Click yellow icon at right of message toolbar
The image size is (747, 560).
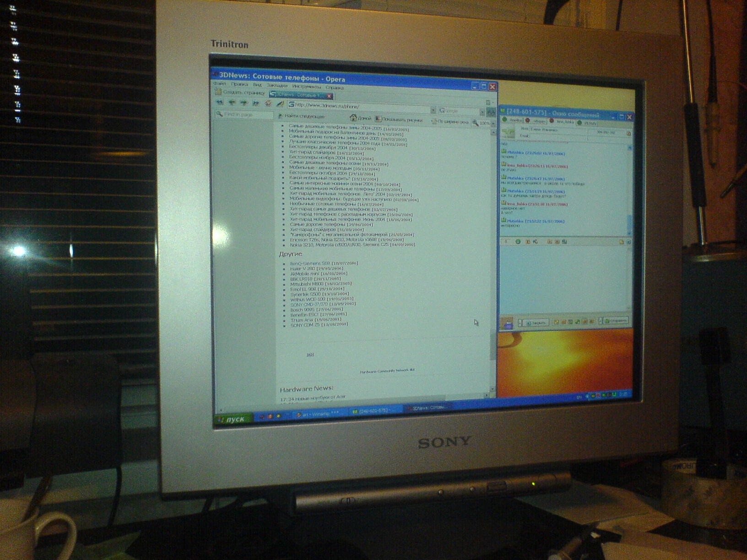pyautogui.click(x=622, y=242)
